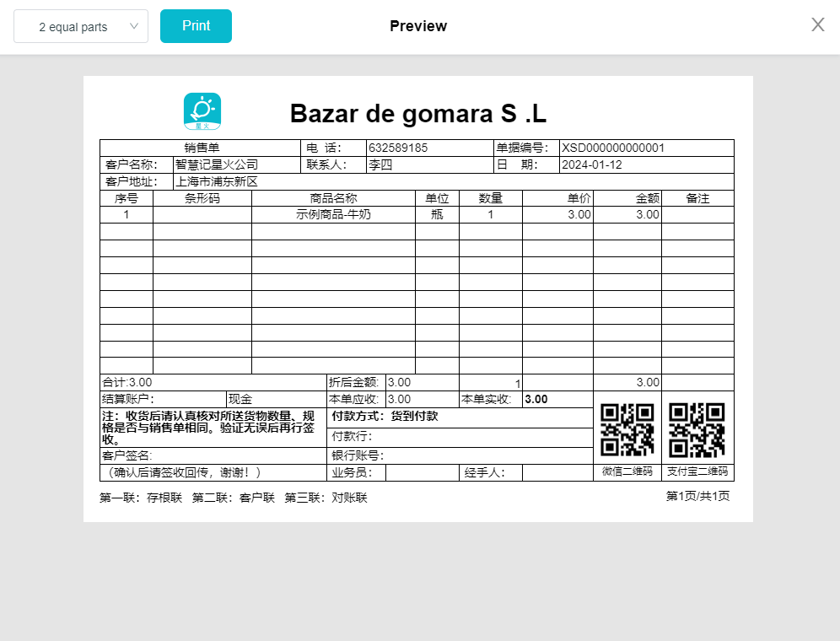Viewport: 840px width, 641px height.
Task: Select contact person 李四 cell
Action: pos(381,165)
